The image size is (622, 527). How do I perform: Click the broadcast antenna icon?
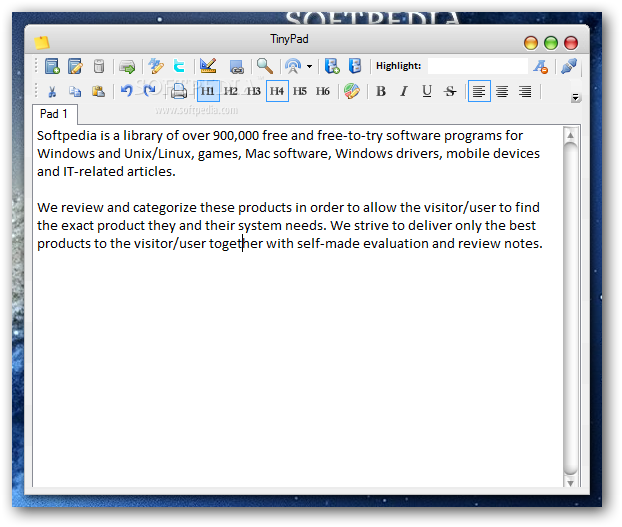[293, 66]
